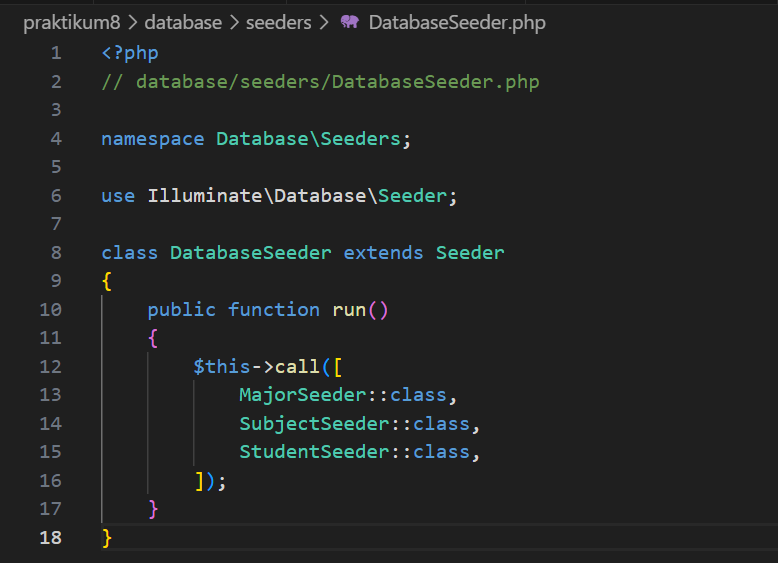Screen dimensions: 778x563
Task: Click Illuminate\Database import path
Action: coord(257,196)
